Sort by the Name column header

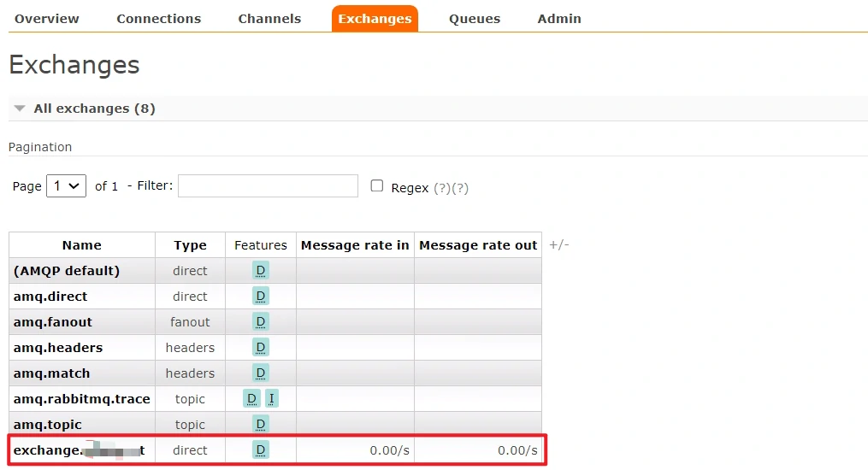(82, 245)
